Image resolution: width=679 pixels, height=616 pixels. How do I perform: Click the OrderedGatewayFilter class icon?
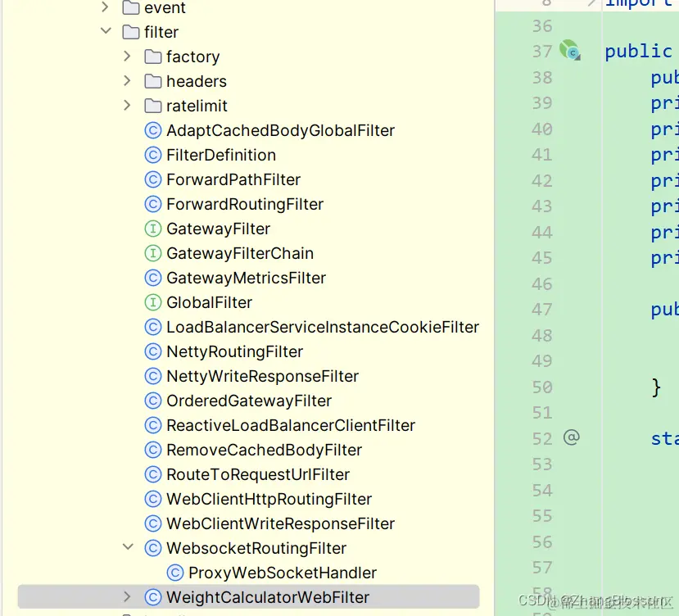[153, 401]
